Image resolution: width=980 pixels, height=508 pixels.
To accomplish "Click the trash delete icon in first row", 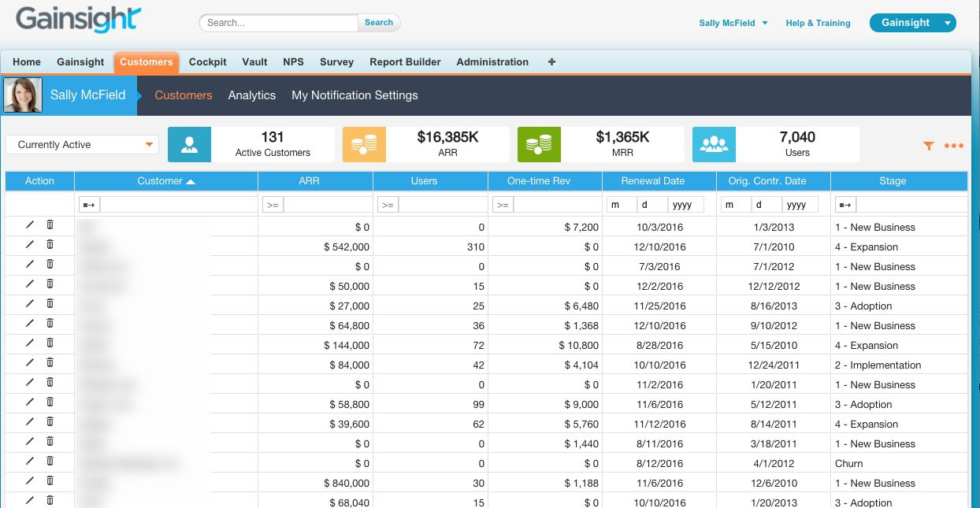I will [x=50, y=224].
